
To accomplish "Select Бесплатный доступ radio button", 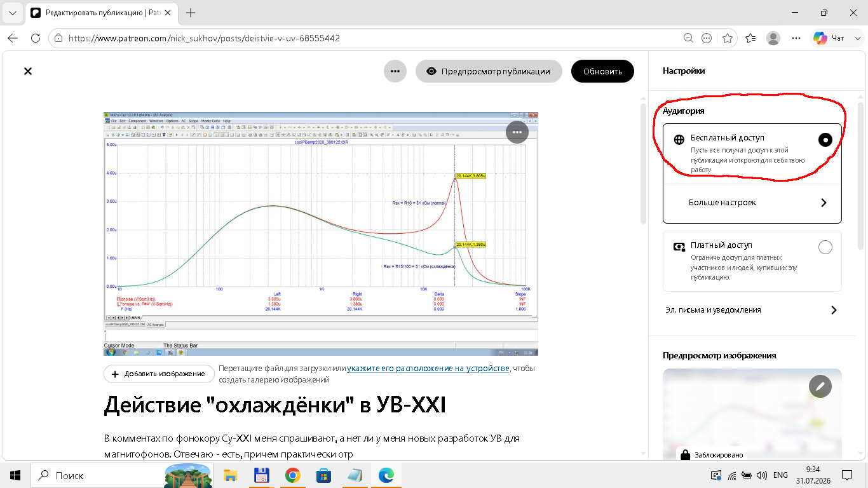I will pyautogui.click(x=825, y=140).
